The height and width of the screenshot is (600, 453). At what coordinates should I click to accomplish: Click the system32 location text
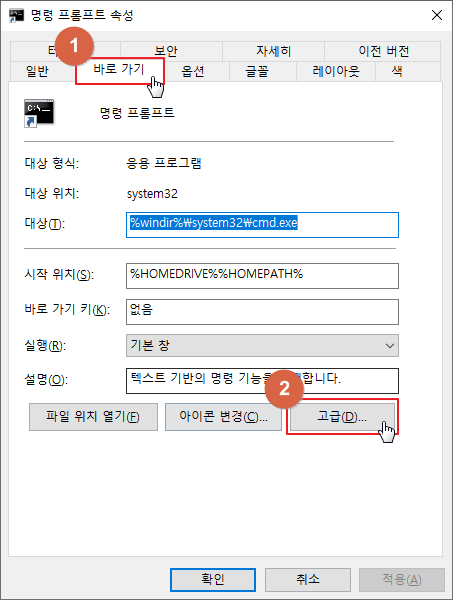pyautogui.click(x=152, y=194)
